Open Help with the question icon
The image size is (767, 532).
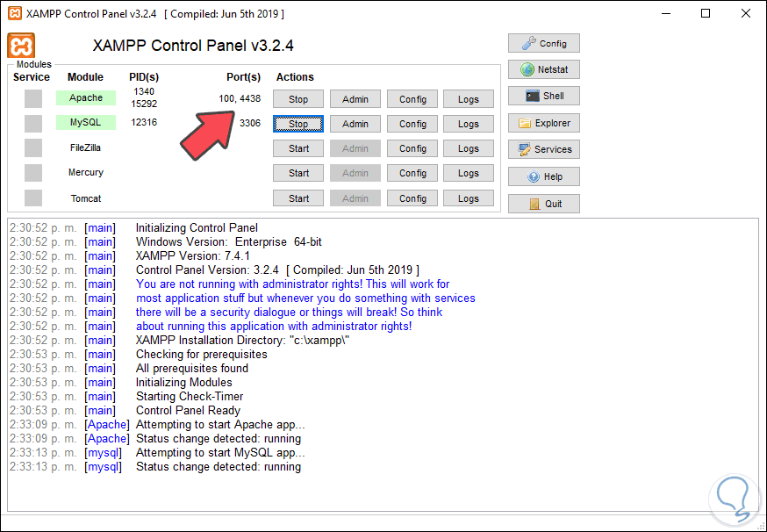544,176
